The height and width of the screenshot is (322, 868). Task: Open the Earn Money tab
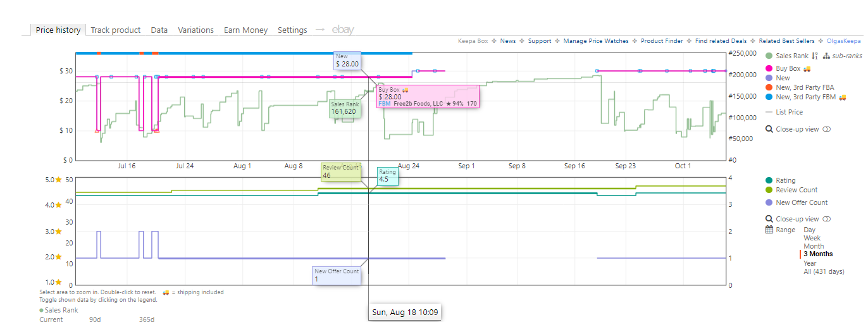[246, 30]
